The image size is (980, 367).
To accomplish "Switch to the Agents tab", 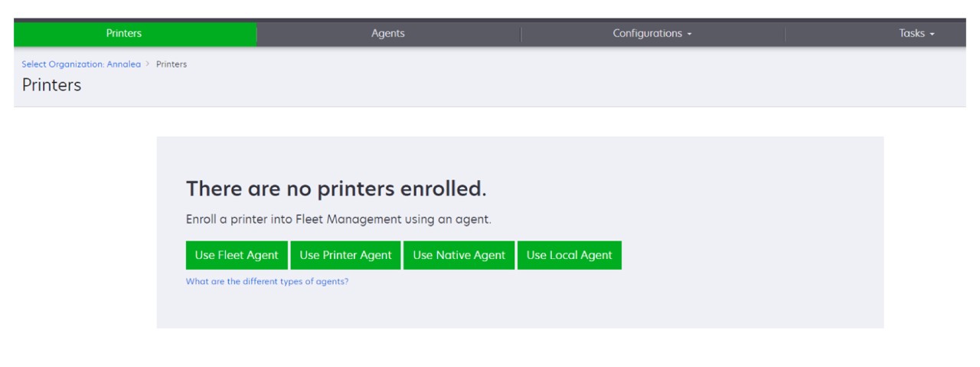I will point(387,34).
